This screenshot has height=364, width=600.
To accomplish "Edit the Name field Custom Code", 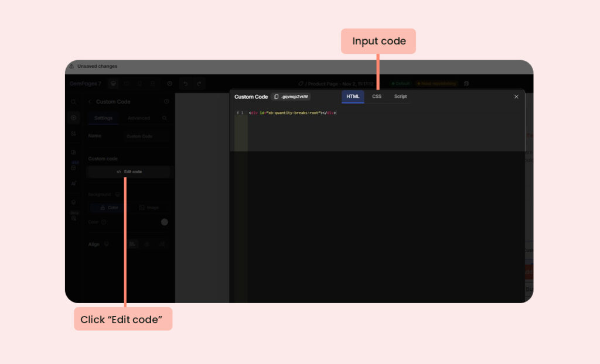I will point(146,136).
